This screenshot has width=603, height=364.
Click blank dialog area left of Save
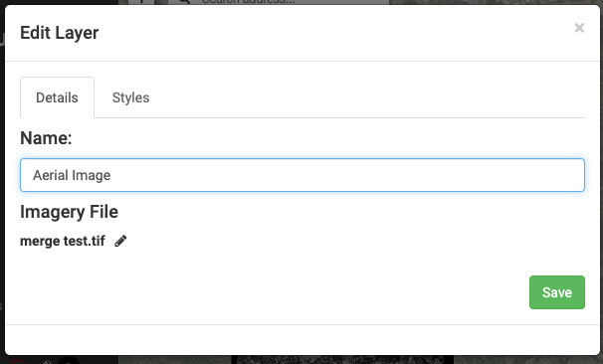tap(270, 292)
